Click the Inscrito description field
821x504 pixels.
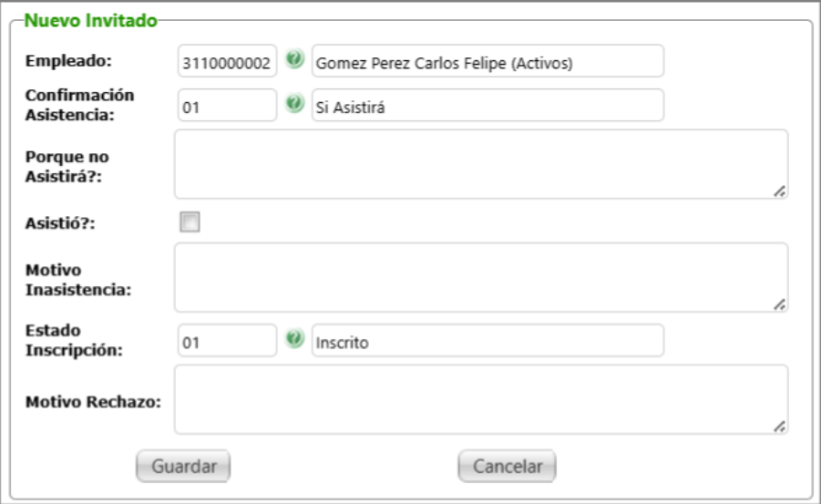point(487,341)
